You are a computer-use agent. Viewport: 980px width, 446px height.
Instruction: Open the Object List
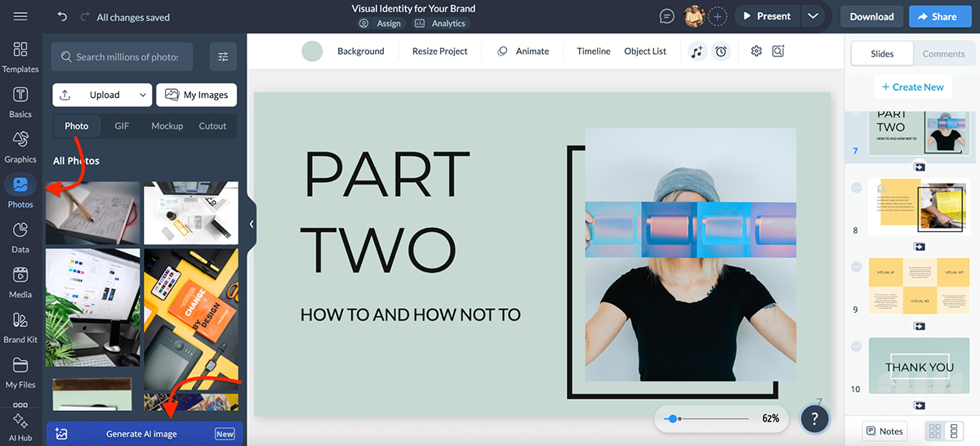click(645, 51)
